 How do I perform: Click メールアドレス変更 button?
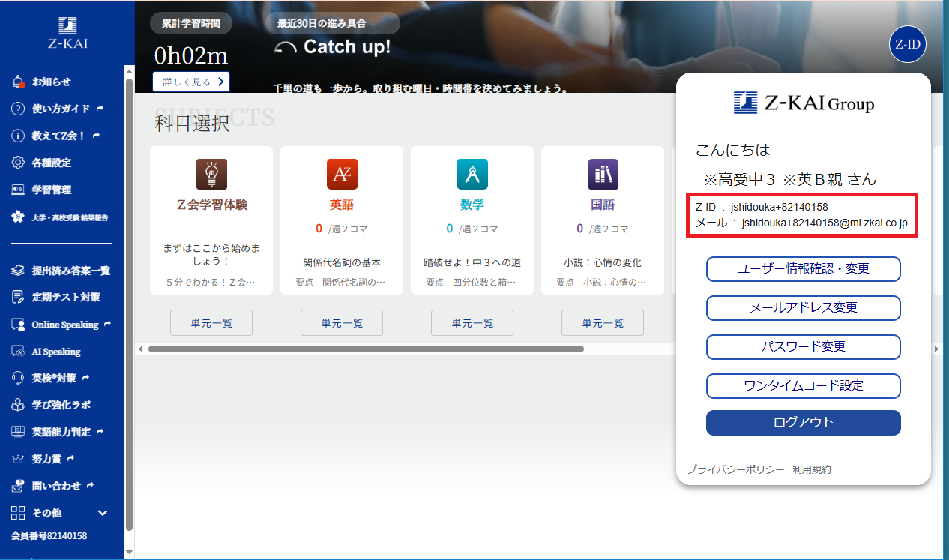tap(804, 307)
